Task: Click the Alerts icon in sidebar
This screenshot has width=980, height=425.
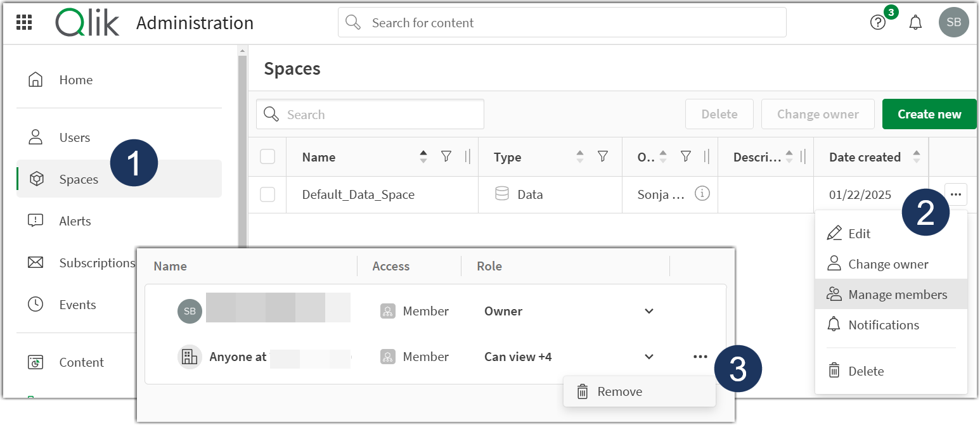Action: pyautogui.click(x=36, y=221)
